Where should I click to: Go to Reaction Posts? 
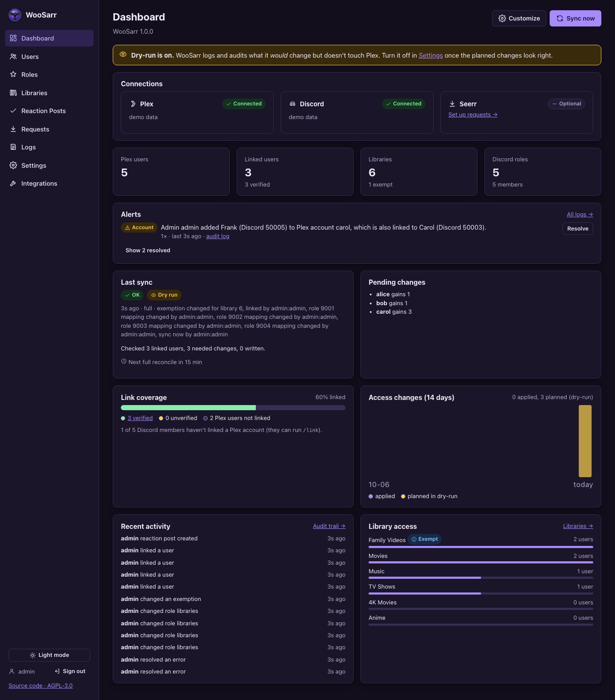49,111
